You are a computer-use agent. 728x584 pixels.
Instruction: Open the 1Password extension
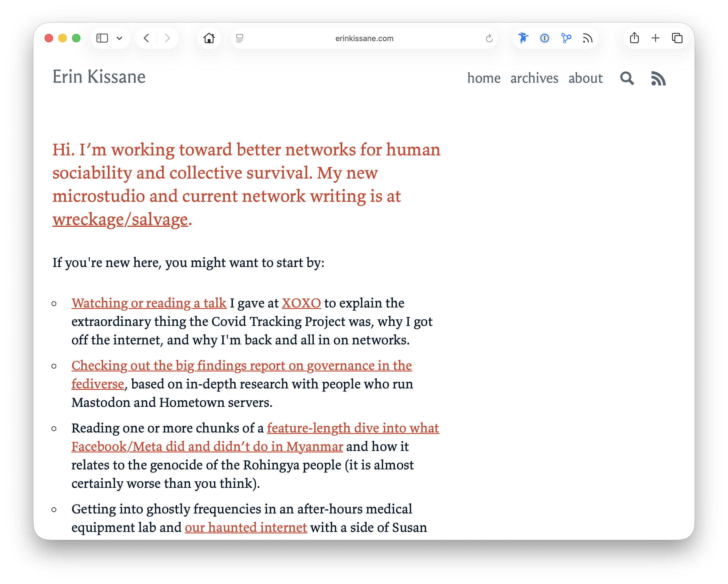click(544, 38)
